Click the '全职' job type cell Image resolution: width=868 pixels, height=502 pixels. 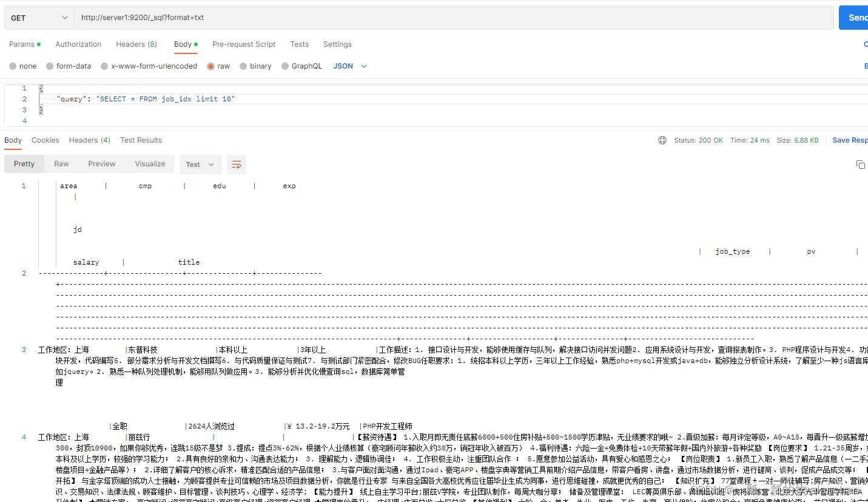click(119, 426)
